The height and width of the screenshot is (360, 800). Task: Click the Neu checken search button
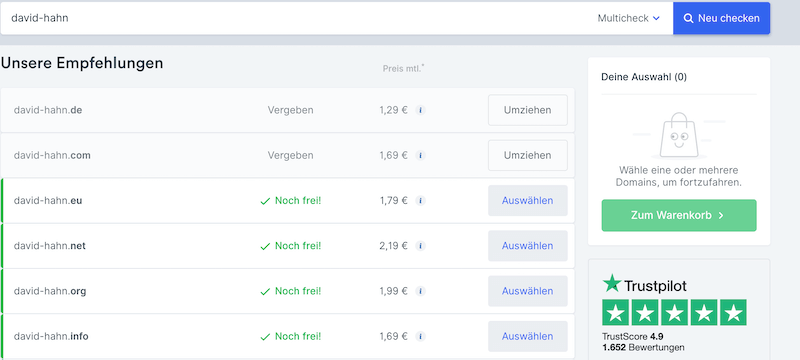(721, 18)
